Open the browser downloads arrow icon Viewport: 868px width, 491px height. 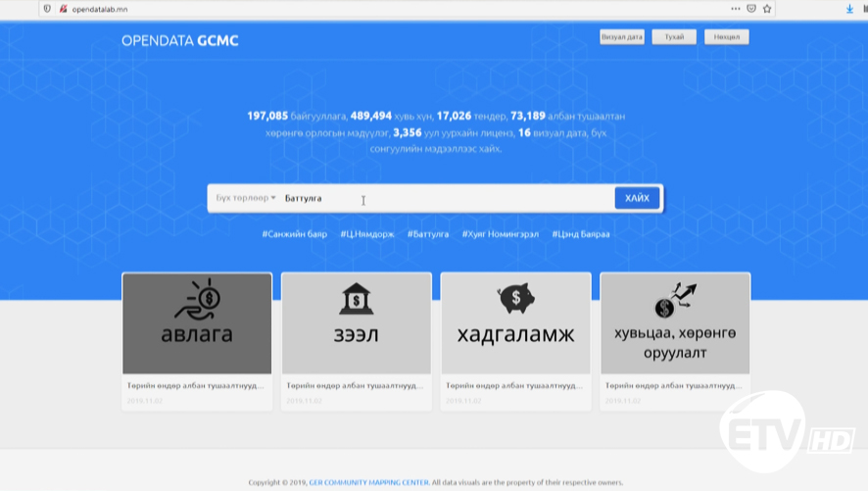click(x=849, y=9)
